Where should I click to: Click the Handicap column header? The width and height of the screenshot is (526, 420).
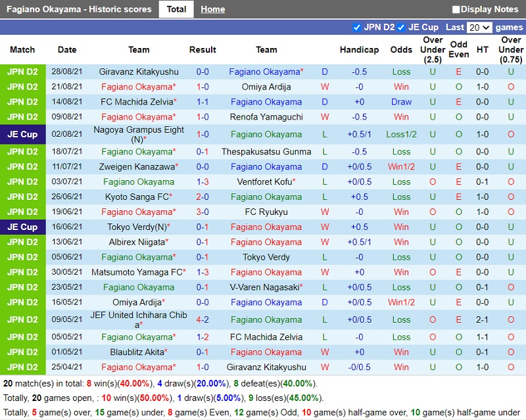pyautogui.click(x=359, y=49)
